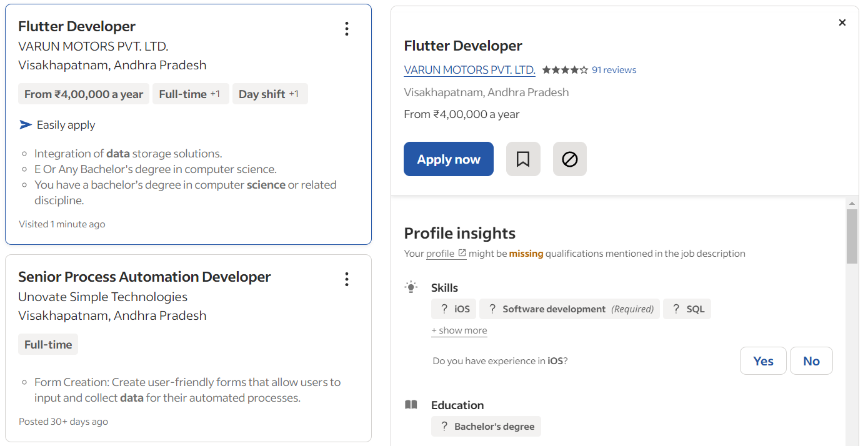The width and height of the screenshot is (868, 446).
Task: Open the Flutter Developer job card title
Action: [77, 26]
